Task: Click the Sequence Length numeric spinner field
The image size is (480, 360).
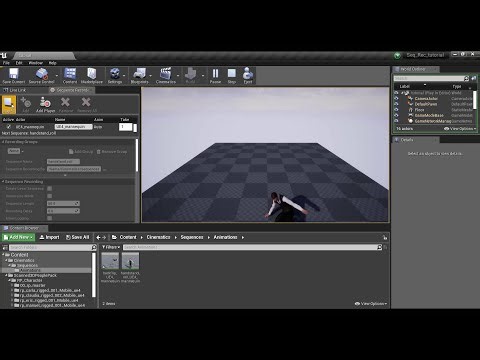Action: (63, 203)
